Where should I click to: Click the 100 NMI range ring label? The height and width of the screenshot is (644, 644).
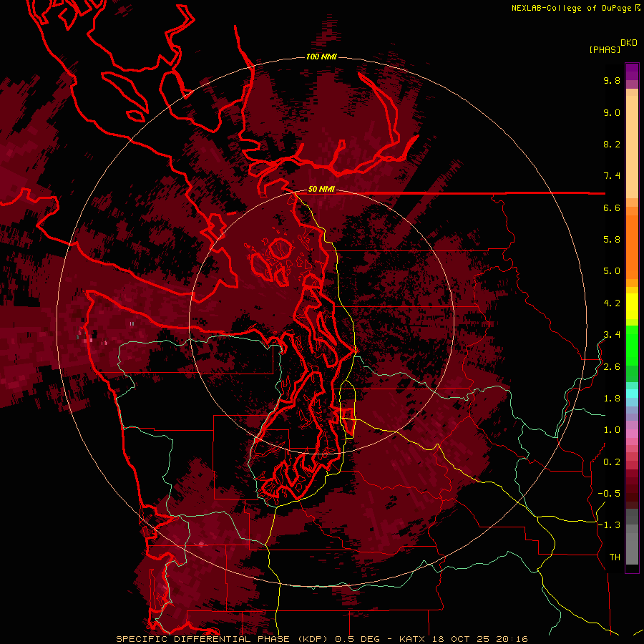pyautogui.click(x=321, y=57)
